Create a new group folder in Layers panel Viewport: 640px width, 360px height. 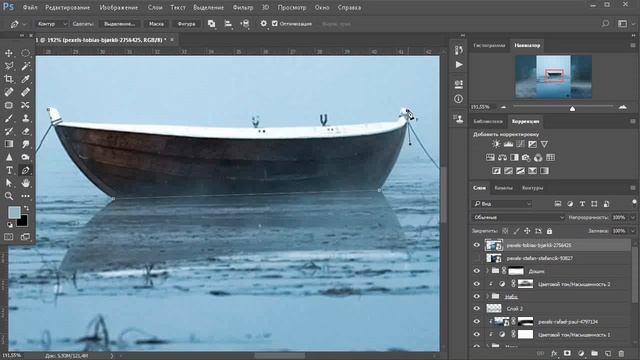(594, 353)
